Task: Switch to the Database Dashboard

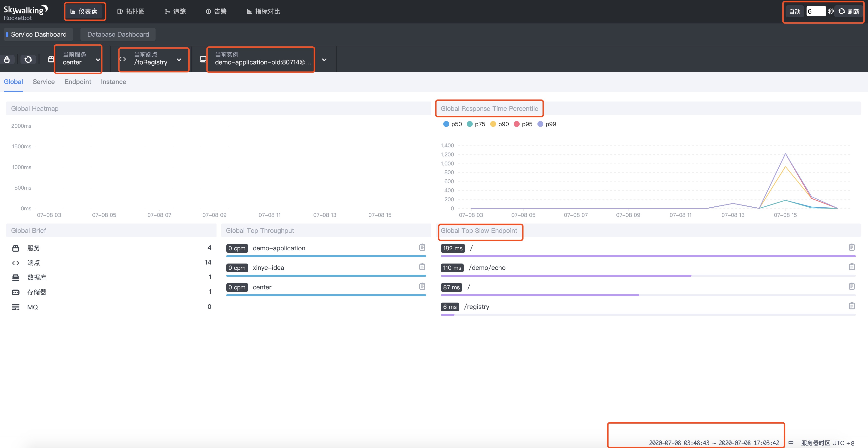Action: click(118, 34)
